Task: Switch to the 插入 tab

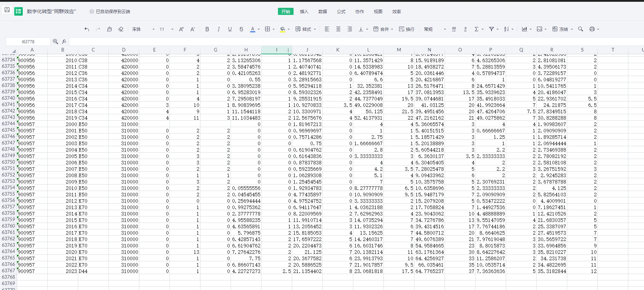Action: (304, 11)
